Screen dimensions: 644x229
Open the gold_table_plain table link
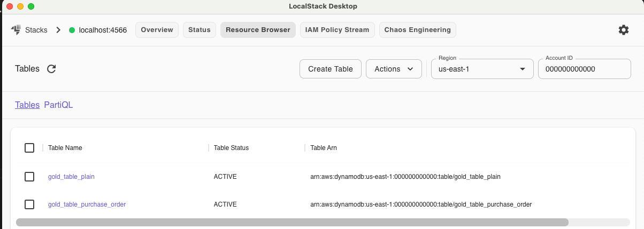71,177
